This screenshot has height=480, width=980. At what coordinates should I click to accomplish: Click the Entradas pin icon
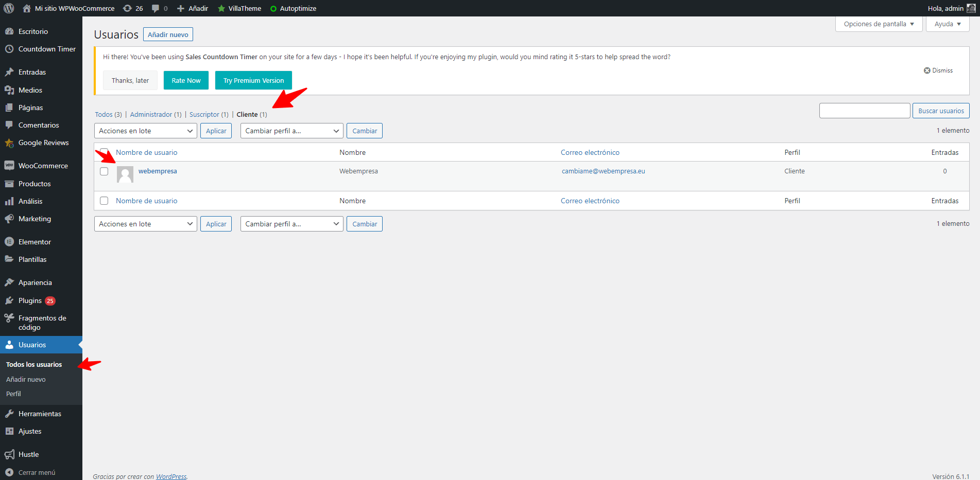(x=9, y=72)
